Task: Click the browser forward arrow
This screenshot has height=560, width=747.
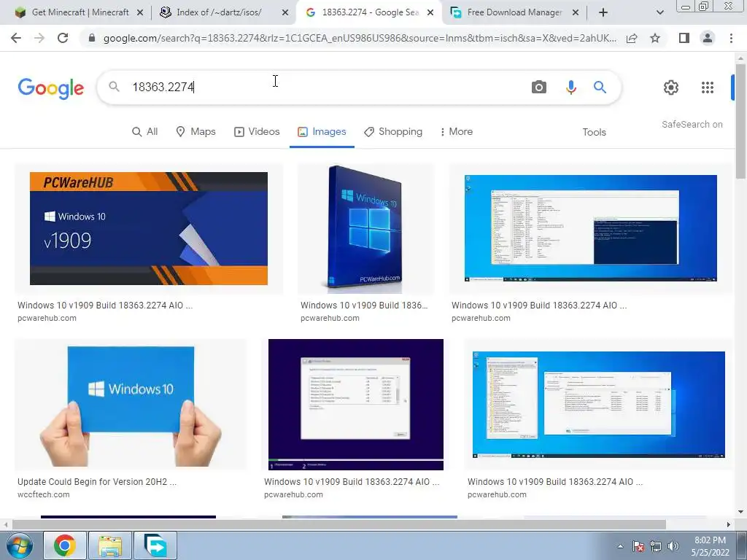Action: [x=39, y=38]
